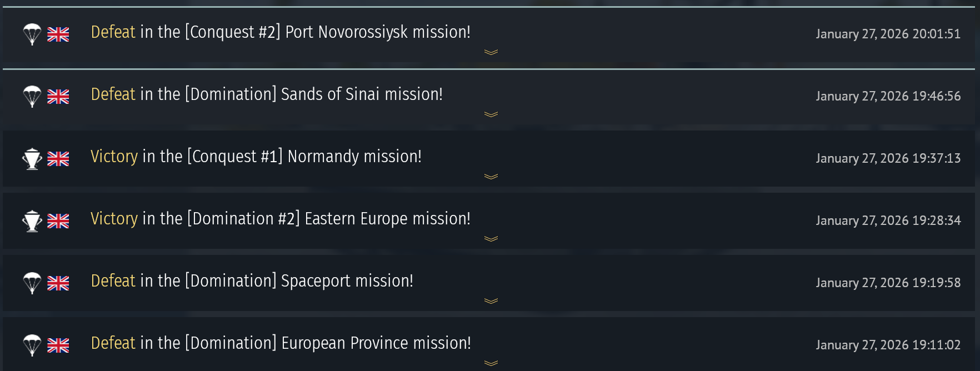This screenshot has width=980, height=371.
Task: Select the Defeat in Spaceport mission text
Action: 252,281
